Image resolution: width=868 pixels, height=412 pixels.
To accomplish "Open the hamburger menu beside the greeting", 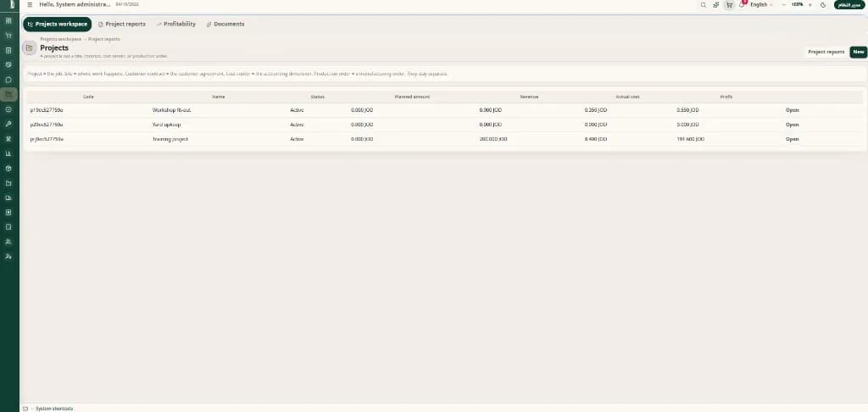I will (30, 4).
